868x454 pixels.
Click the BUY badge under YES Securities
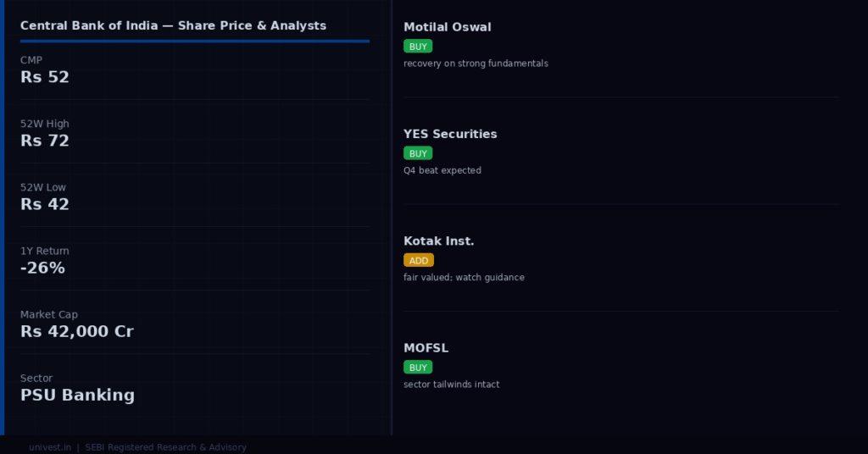(418, 153)
